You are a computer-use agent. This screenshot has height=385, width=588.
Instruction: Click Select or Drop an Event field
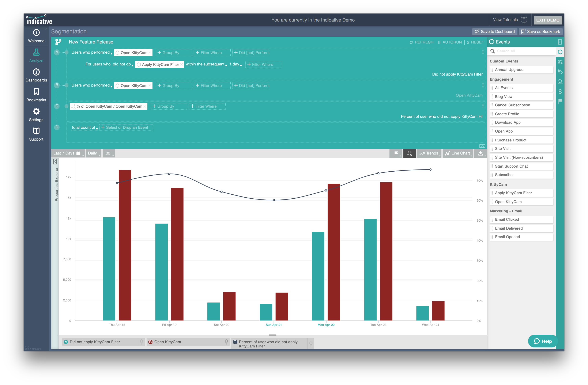(x=126, y=127)
